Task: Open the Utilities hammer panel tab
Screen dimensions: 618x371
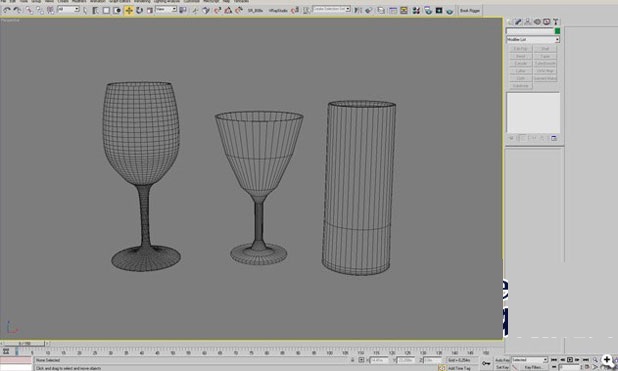Action: click(555, 22)
